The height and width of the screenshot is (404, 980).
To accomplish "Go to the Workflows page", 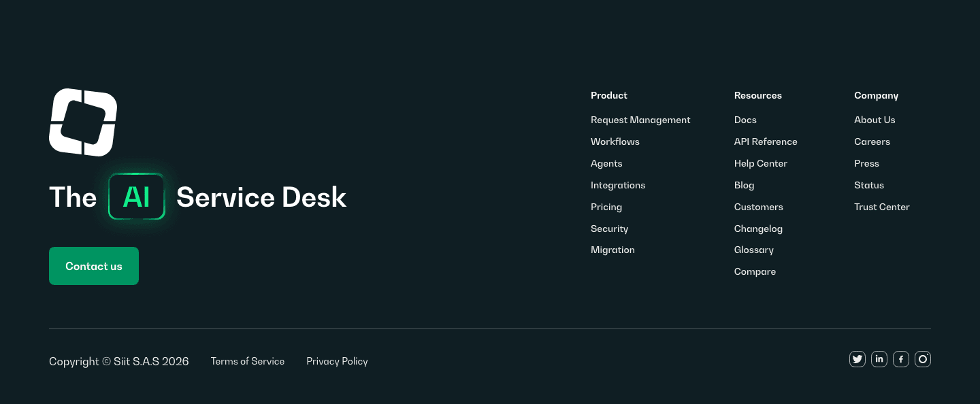I will click(x=615, y=141).
